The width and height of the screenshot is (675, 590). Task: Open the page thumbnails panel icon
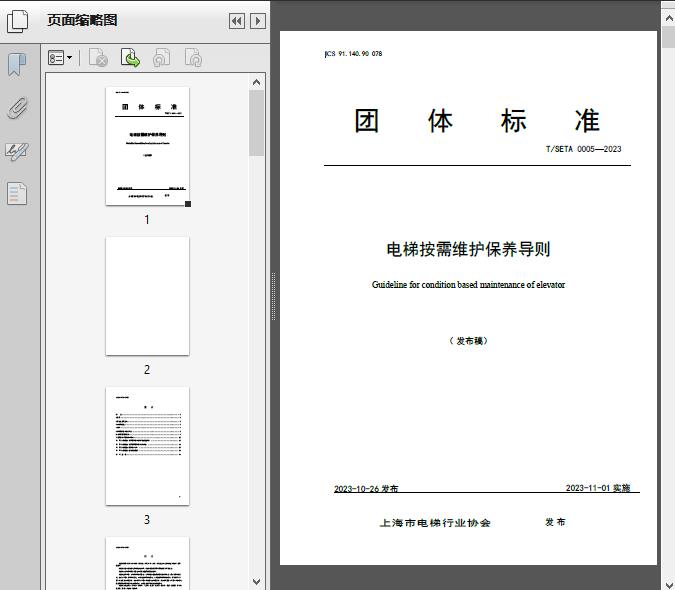coord(17,22)
